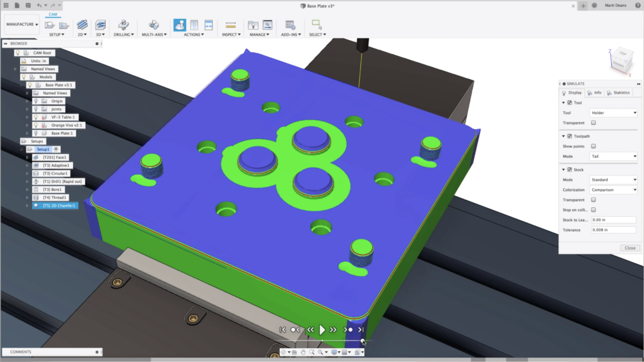Close the Simulate panel

(630, 248)
